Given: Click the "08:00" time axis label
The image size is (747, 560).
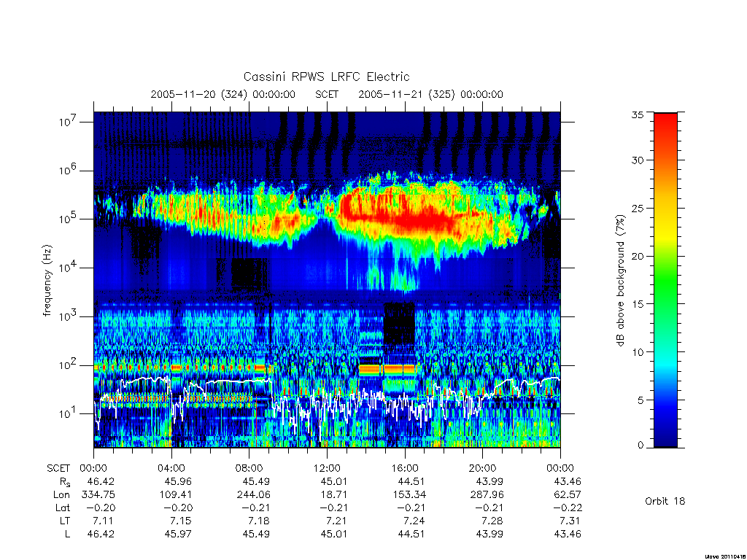Looking at the screenshot, I should coord(249,468).
